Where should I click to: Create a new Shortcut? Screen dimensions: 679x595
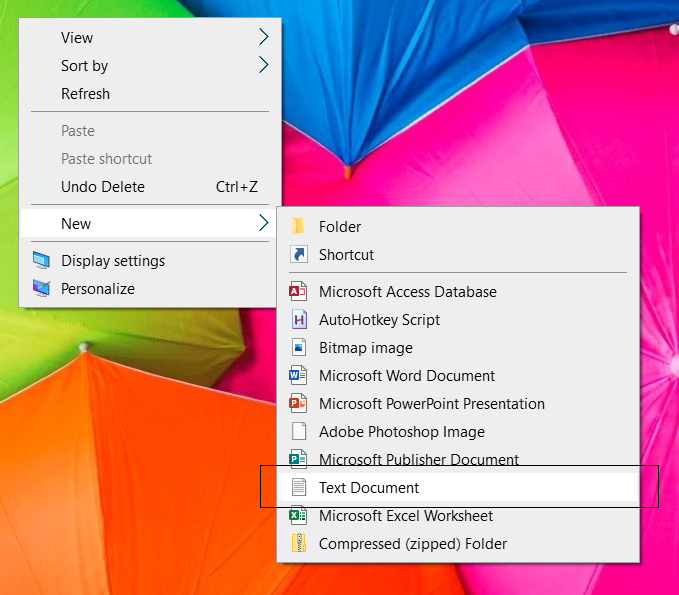[458, 255]
